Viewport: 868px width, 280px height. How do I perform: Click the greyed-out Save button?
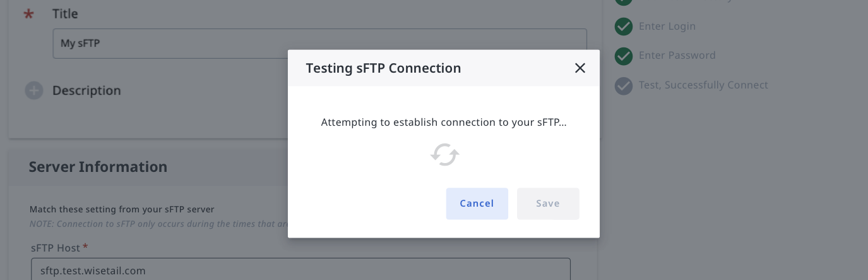tap(548, 204)
